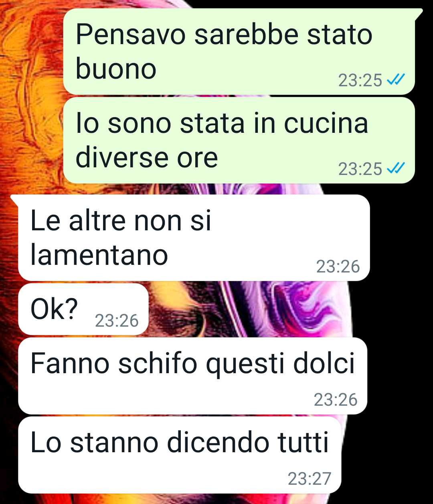Tap the 'Ok?' message bubble

click(83, 309)
